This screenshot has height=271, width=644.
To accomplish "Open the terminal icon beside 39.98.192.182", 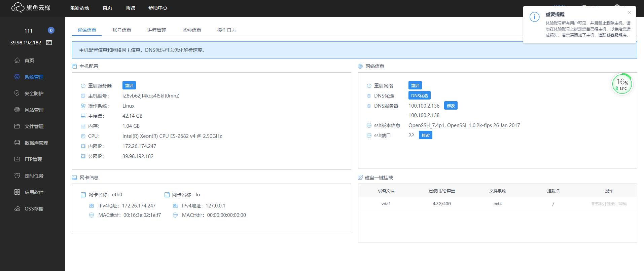I will coord(49,43).
